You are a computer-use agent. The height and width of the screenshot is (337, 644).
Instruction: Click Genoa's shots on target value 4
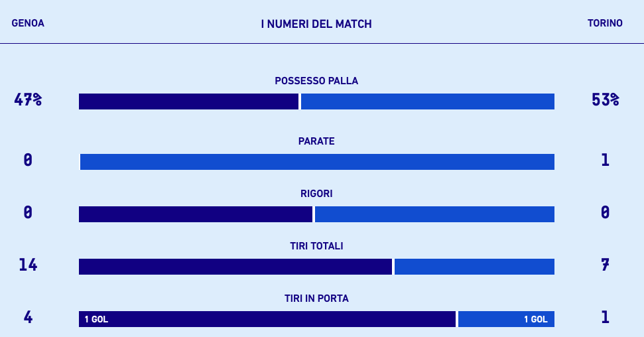(x=28, y=317)
